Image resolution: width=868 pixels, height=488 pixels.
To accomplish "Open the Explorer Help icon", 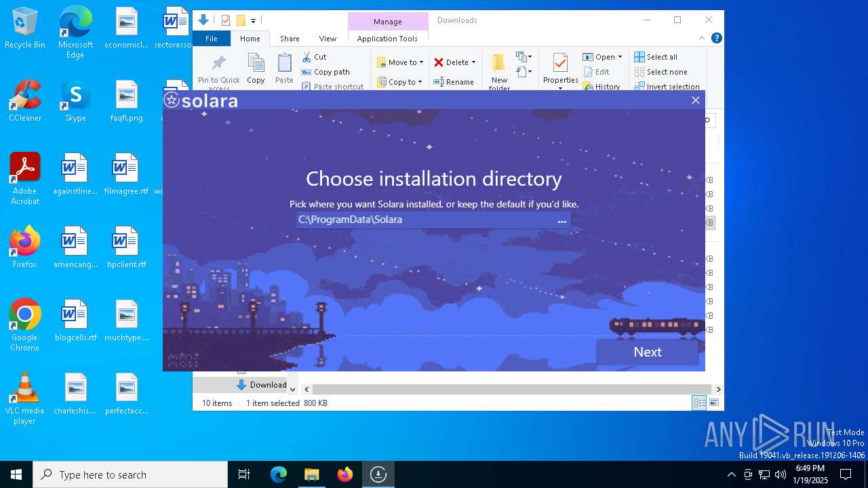I will point(716,39).
